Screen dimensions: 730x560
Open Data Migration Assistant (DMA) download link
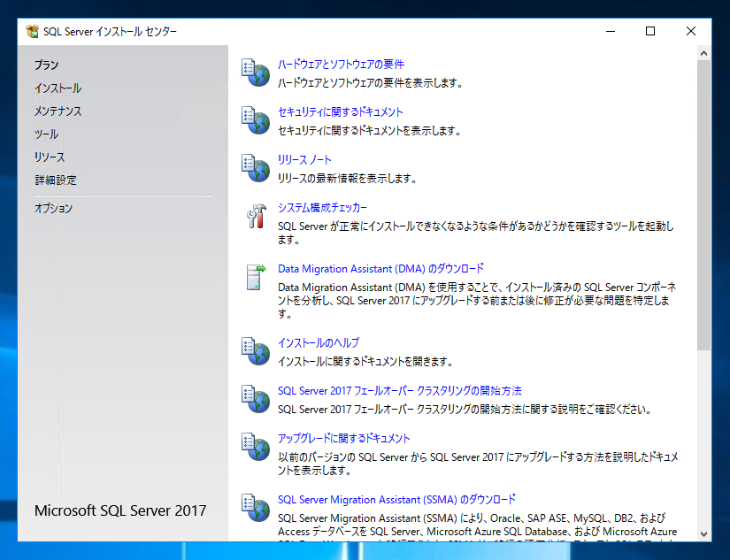point(380,269)
